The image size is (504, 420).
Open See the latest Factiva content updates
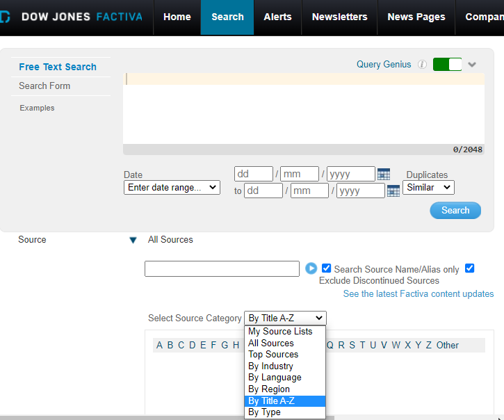(418, 293)
